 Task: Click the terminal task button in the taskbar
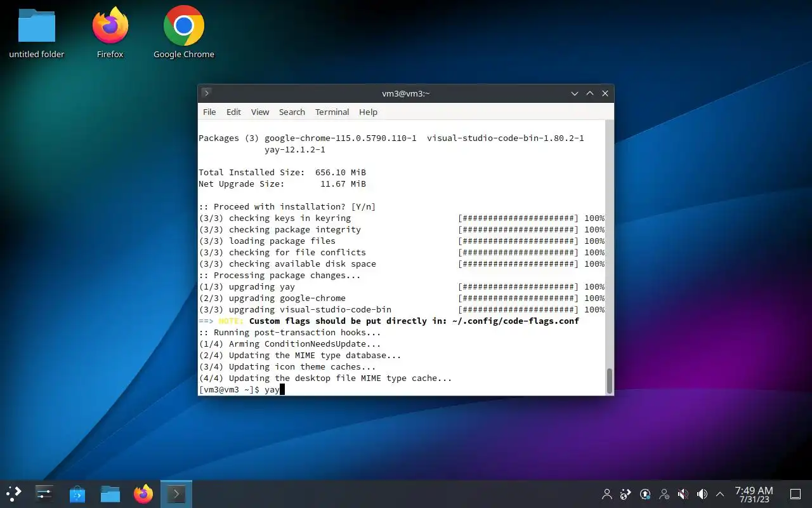[x=176, y=493]
